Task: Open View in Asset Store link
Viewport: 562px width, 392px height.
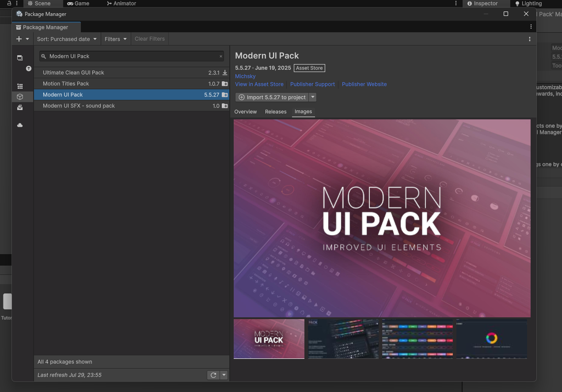Action: point(259,84)
